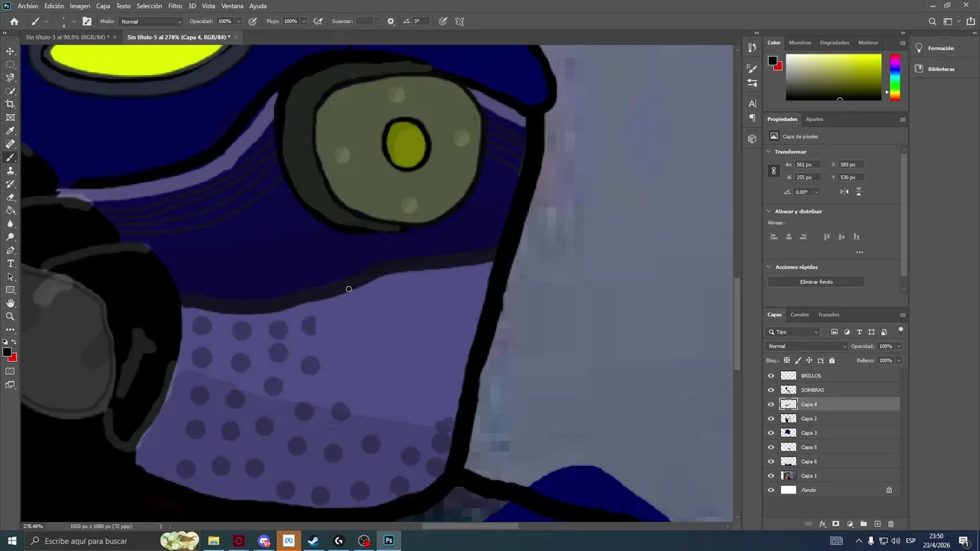Viewport: 980px width, 551px height.
Task: Click the foreground color swatch in toolbar
Action: 7,352
